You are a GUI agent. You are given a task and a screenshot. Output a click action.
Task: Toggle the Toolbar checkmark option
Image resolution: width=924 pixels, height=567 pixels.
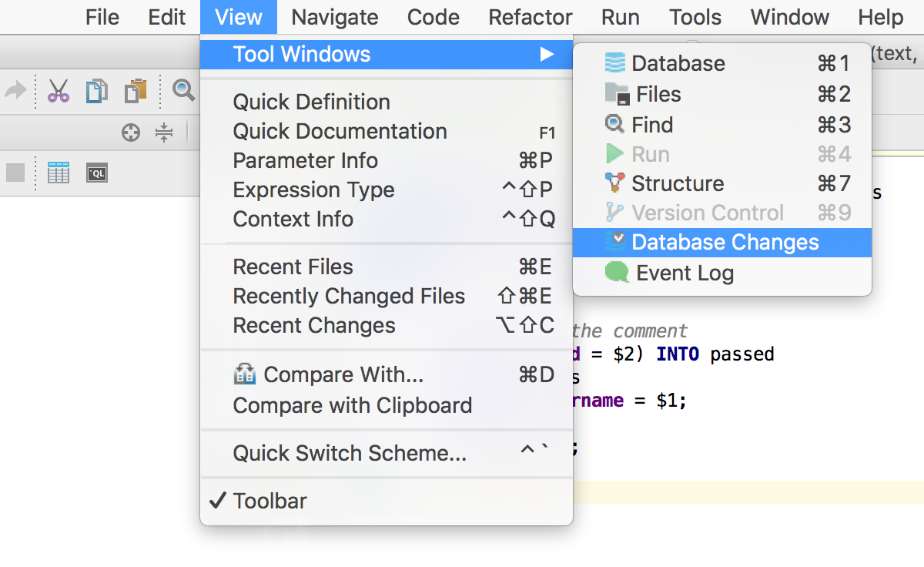tap(269, 501)
